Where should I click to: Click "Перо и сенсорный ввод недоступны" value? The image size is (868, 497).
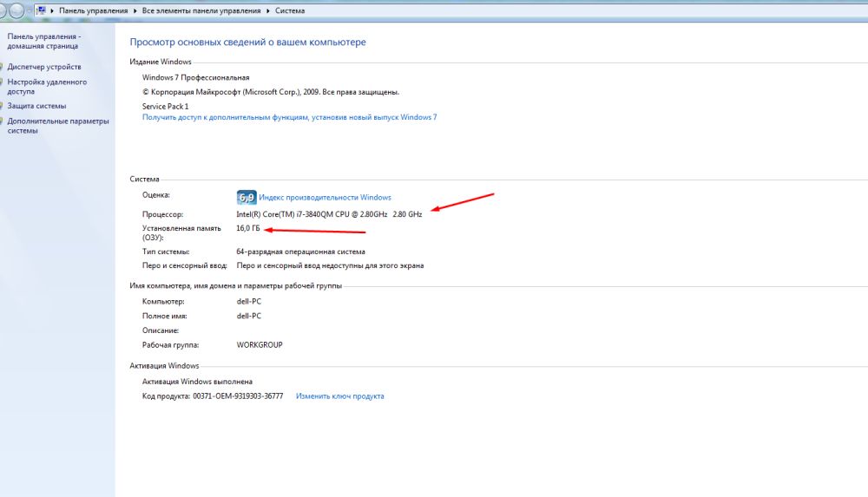330,265
